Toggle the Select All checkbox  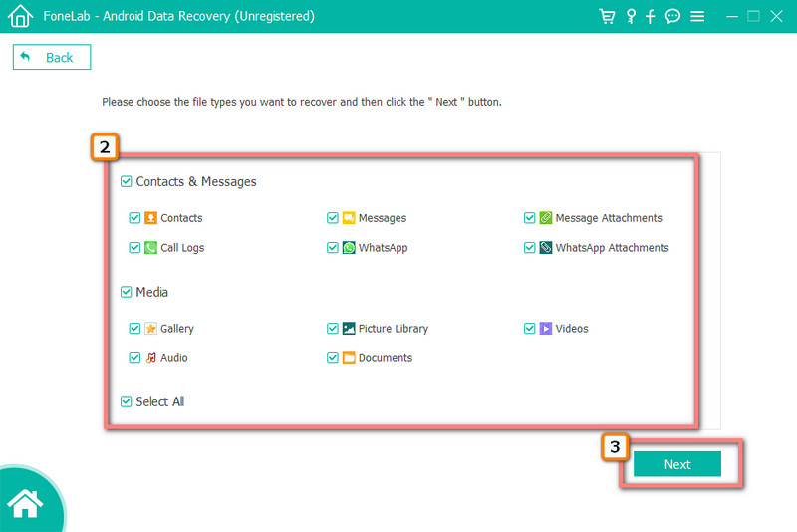click(x=126, y=402)
